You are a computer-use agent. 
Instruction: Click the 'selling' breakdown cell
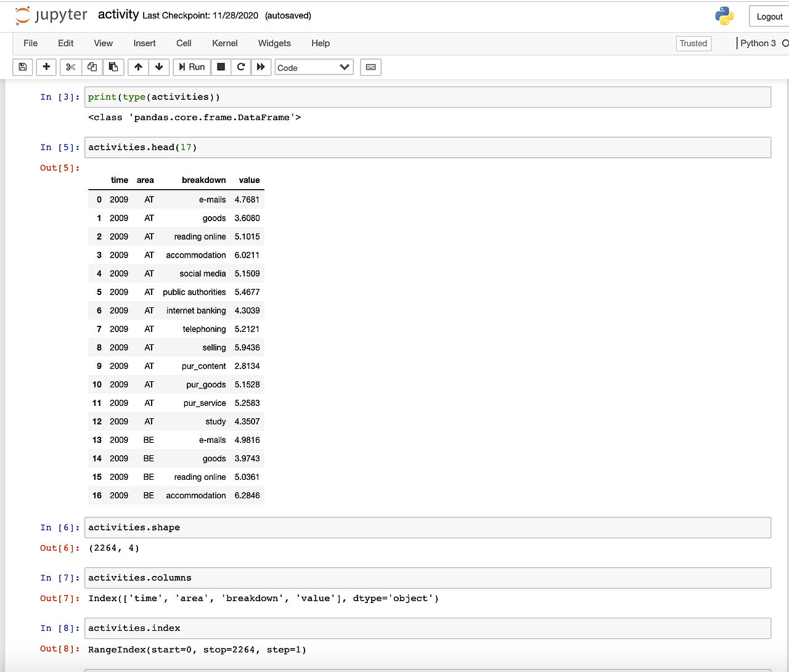coord(214,347)
